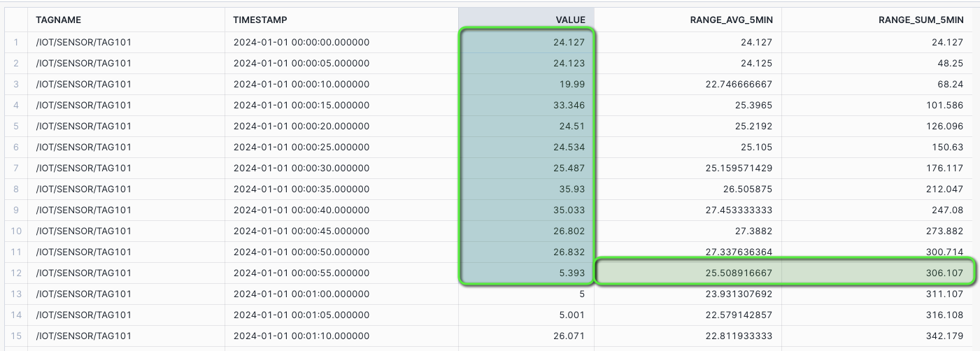Click RANGE_AVG_5MIN cell 23.931307692
Image resolution: width=980 pixels, height=351 pixels.
click(x=688, y=294)
